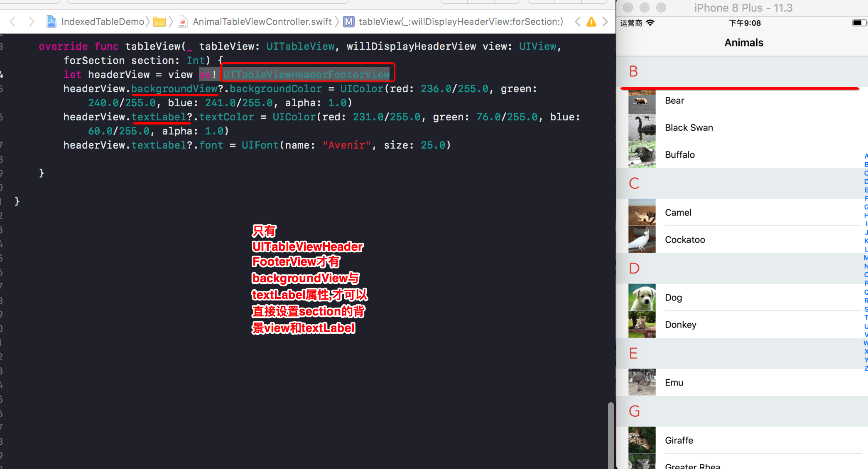Click the override keyword
868x469 pixels.
click(x=63, y=46)
